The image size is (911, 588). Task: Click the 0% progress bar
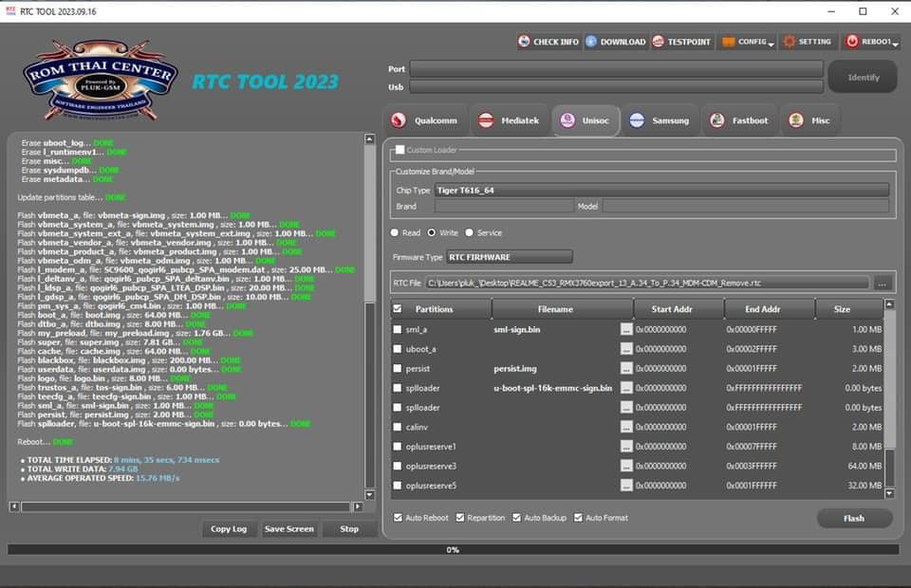(x=454, y=549)
